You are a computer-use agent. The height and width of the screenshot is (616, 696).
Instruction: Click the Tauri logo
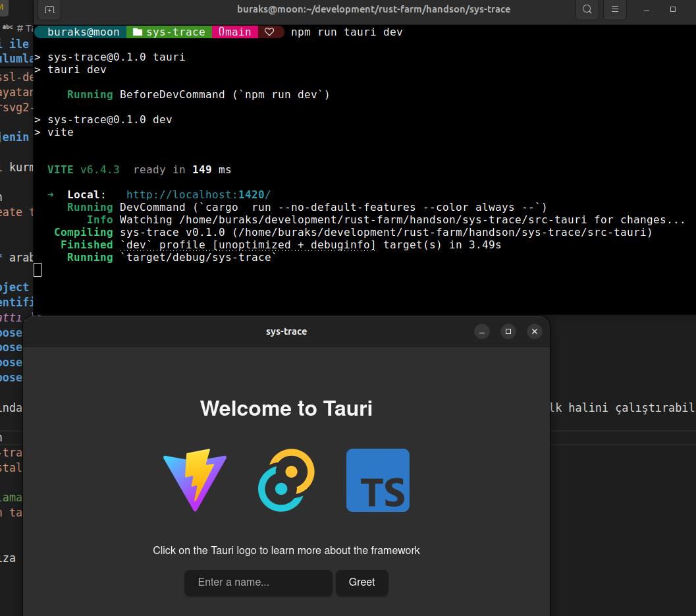pyautogui.click(x=286, y=480)
